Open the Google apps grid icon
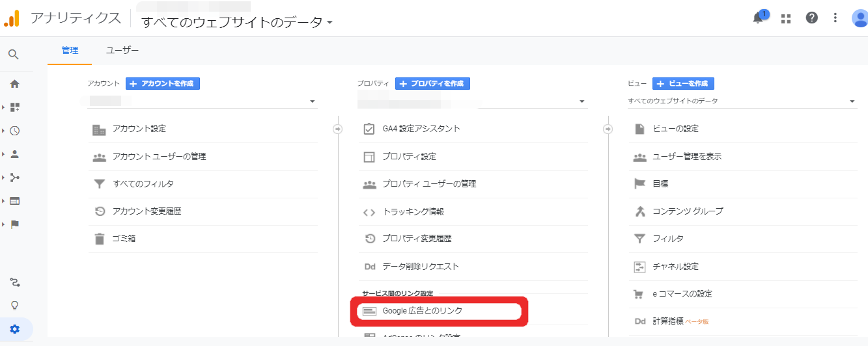Image resolution: width=868 pixels, height=346 pixels. (x=786, y=18)
